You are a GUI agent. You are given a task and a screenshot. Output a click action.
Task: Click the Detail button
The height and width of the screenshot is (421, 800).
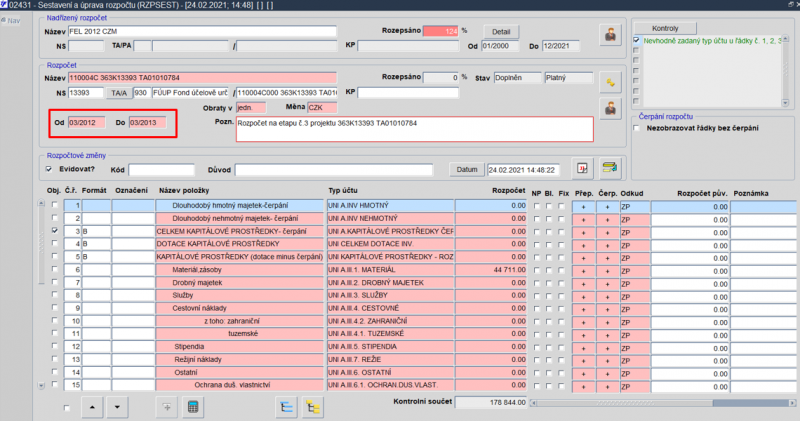click(501, 32)
